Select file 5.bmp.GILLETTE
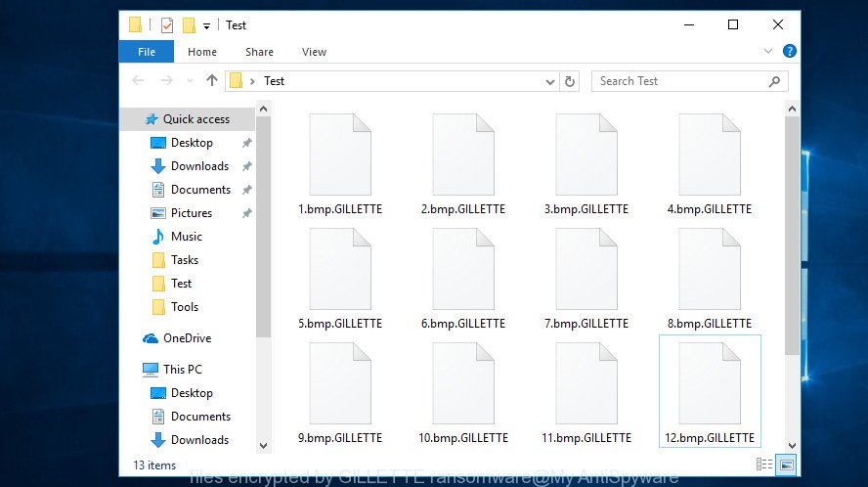The image size is (868, 487). tap(340, 280)
